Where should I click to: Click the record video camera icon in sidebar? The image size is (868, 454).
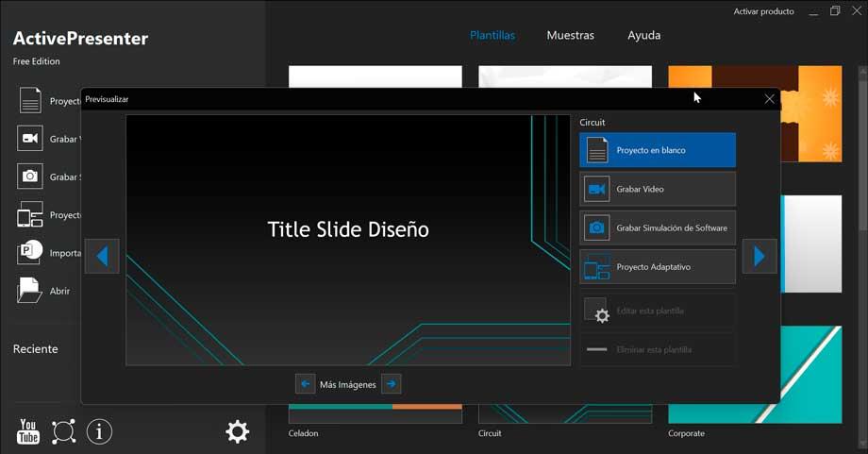pyautogui.click(x=30, y=139)
